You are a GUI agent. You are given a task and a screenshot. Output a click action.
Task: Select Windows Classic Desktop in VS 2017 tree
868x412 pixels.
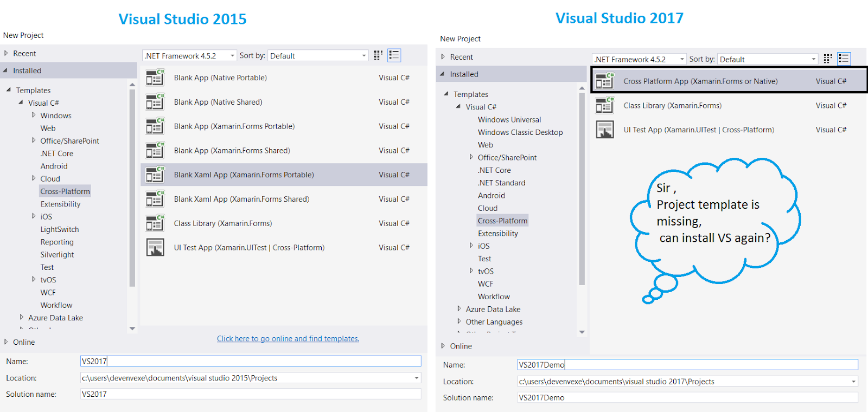pyautogui.click(x=520, y=132)
